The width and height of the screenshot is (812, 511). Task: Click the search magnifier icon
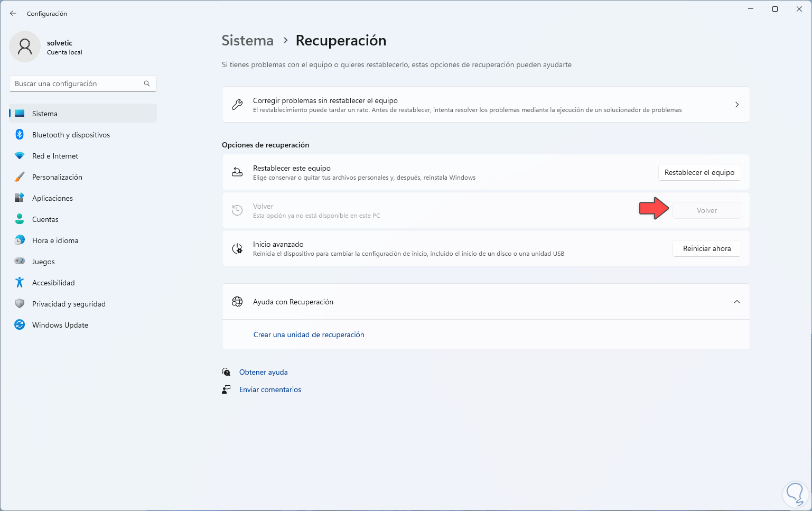pyautogui.click(x=146, y=83)
